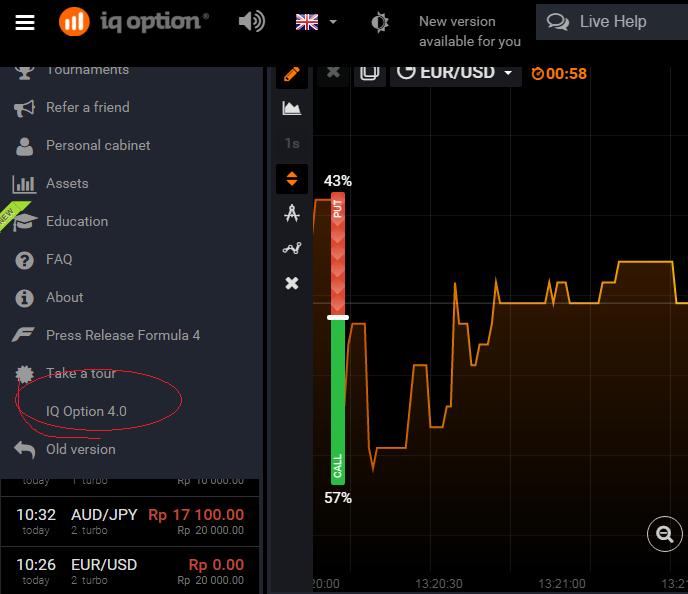Open Press Release Formula 4
The height and width of the screenshot is (594, 688).
click(x=123, y=335)
